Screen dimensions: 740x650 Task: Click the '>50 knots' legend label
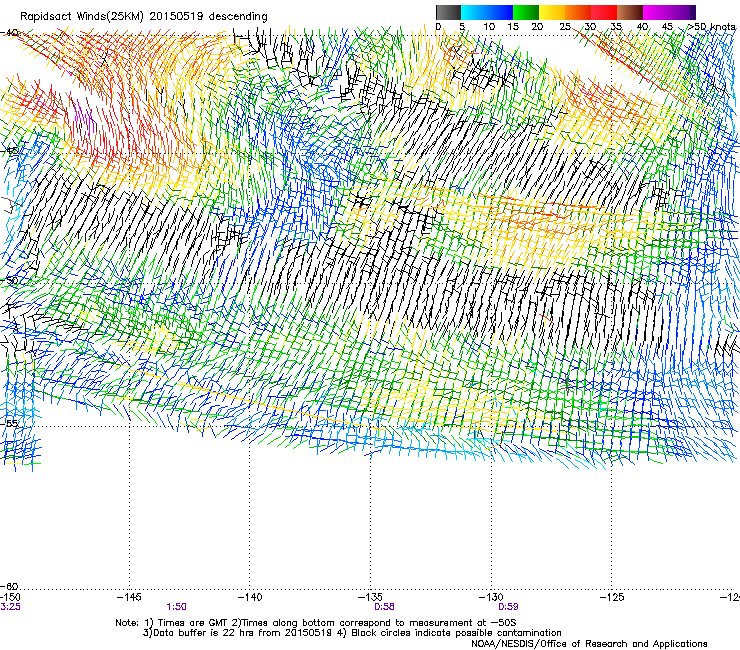(711, 26)
